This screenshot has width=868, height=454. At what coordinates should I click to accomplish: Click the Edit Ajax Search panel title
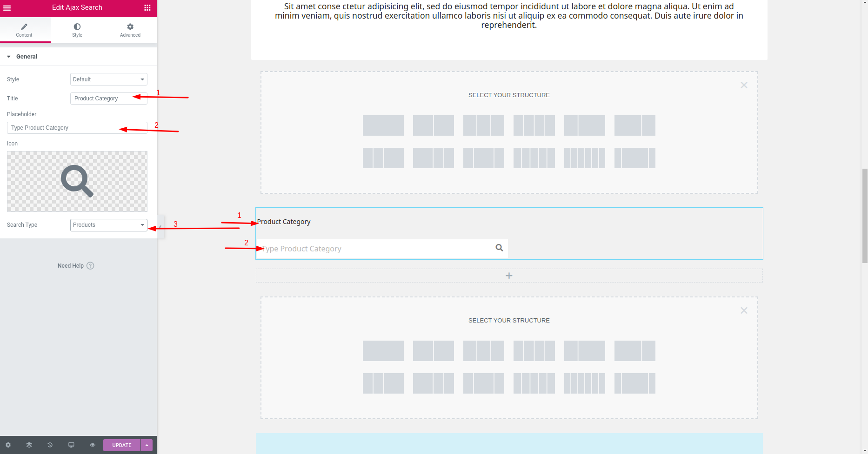77,7
